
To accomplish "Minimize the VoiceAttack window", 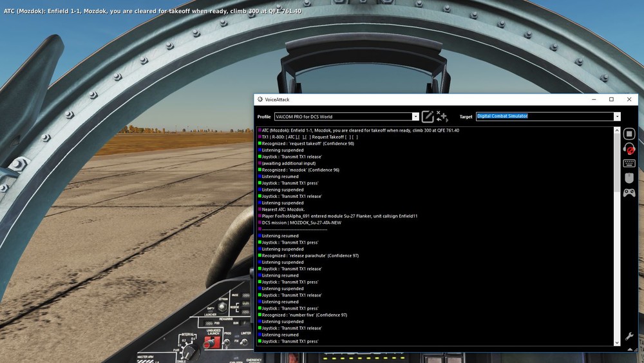I will [594, 99].
